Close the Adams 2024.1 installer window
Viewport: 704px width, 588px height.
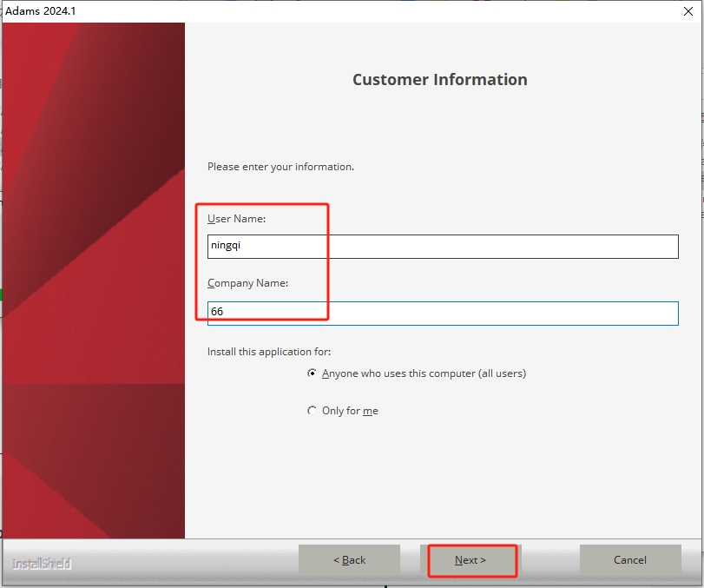pos(688,11)
